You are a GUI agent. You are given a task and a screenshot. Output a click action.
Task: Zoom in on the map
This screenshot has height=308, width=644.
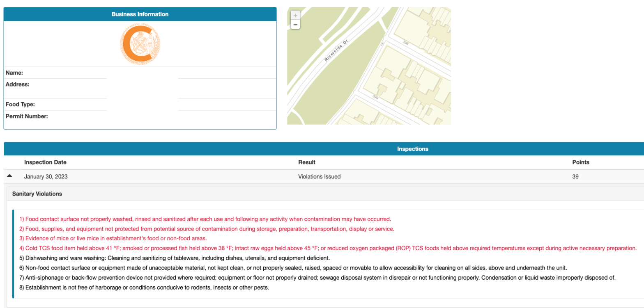click(295, 15)
